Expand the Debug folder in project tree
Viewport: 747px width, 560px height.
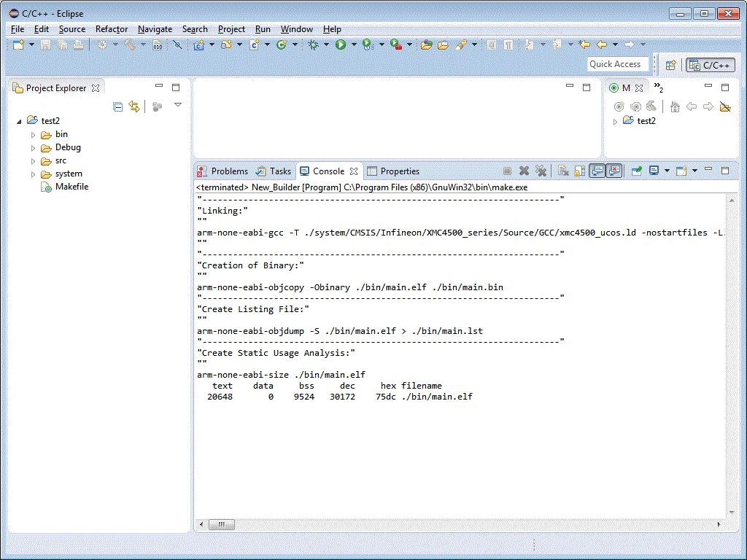(33, 148)
